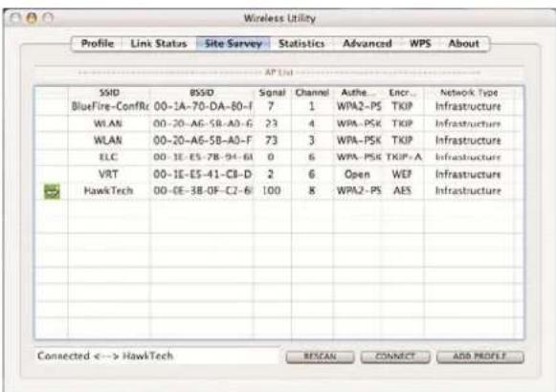Screen dimensions: 556x392
Task: Click the Authe... column header
Action: (358, 93)
